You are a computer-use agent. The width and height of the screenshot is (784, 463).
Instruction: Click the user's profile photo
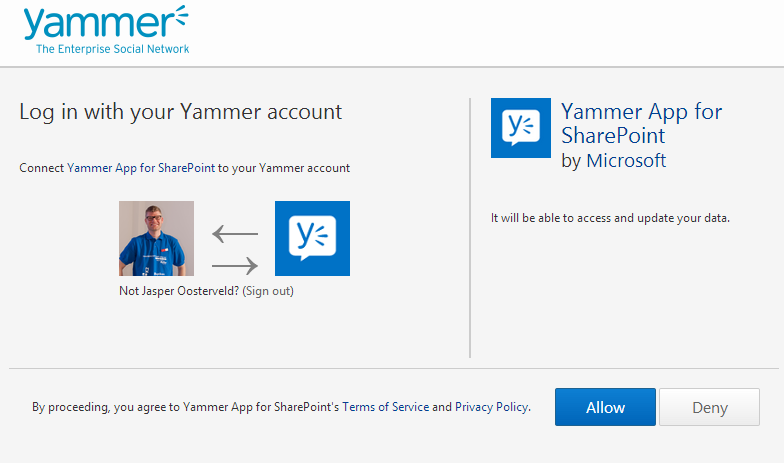tap(156, 238)
